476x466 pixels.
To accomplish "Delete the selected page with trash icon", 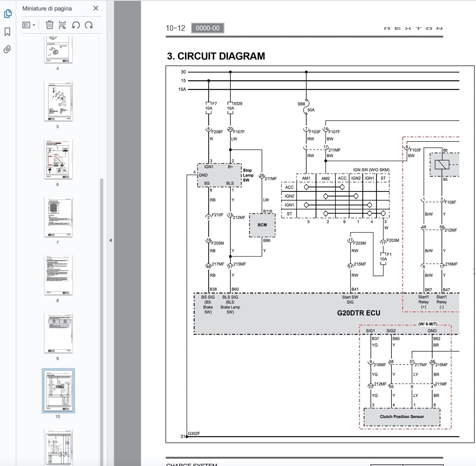I will [49, 25].
